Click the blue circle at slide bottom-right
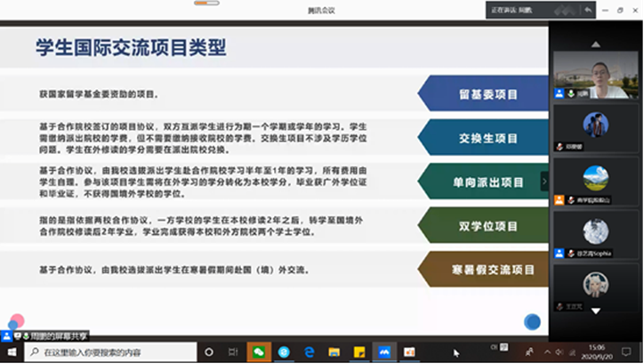Screen dimensions: 644x364 (x=532, y=321)
